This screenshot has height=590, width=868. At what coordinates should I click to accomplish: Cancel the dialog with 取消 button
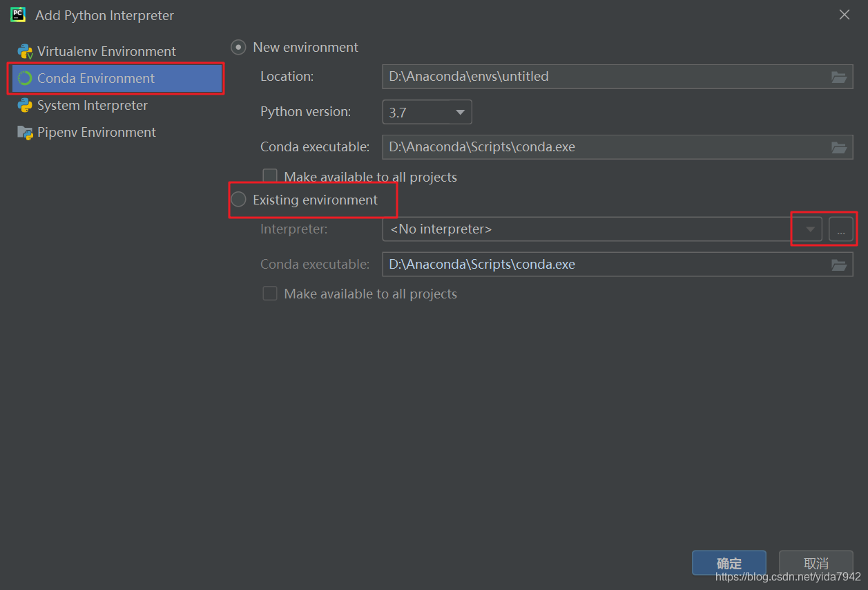816,563
